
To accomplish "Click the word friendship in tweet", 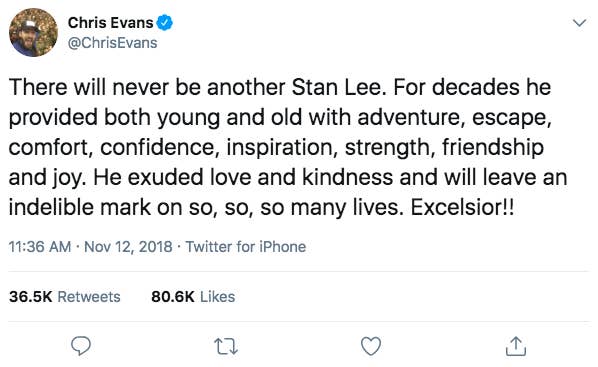I will (493, 148).
